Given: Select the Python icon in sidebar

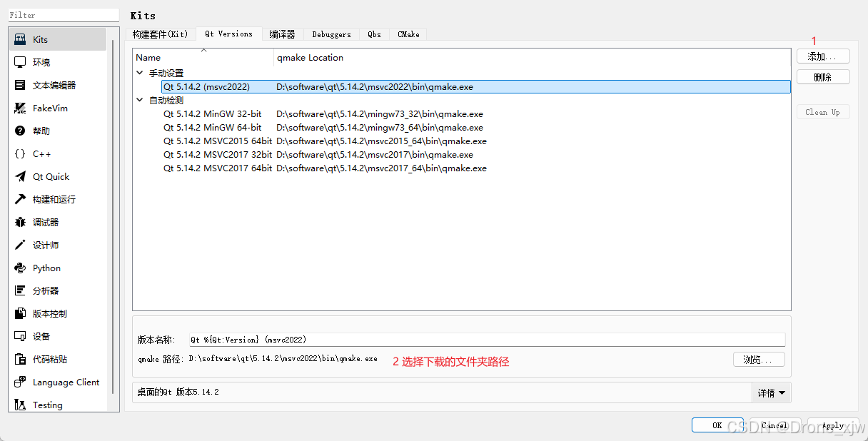Looking at the screenshot, I should [20, 268].
